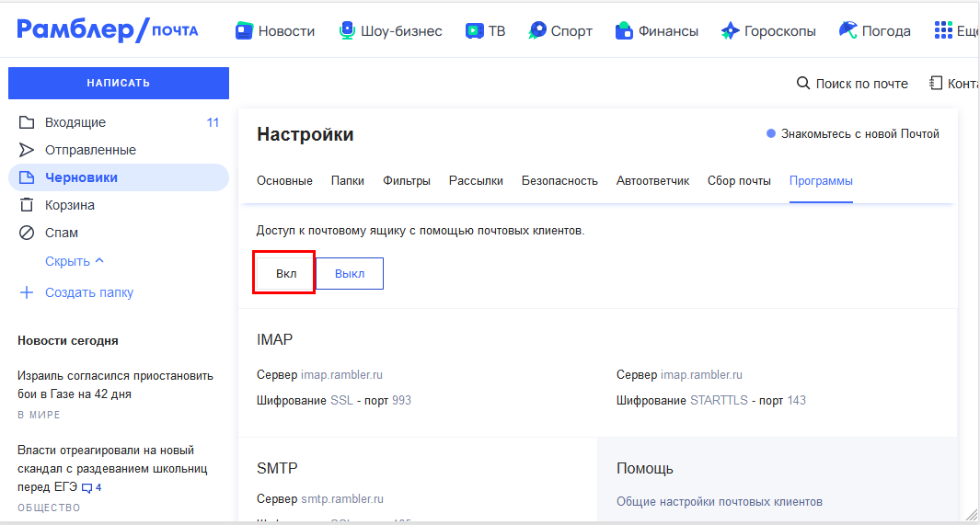The image size is (980, 525).
Task: Open Гороскопы star icon
Action: [x=730, y=31]
